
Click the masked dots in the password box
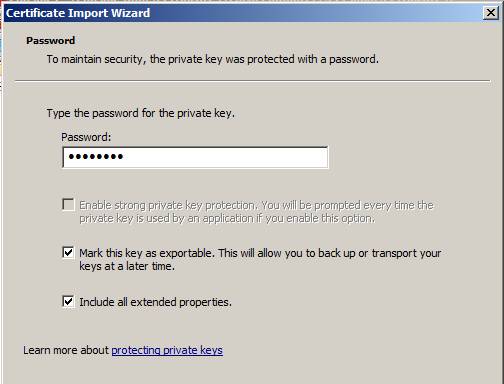pyautogui.click(x=96, y=156)
